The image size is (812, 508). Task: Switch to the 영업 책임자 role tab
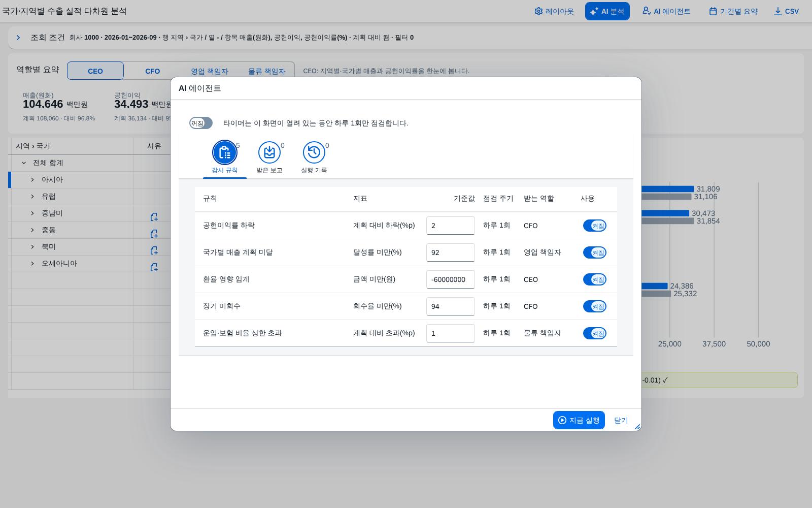click(x=210, y=71)
